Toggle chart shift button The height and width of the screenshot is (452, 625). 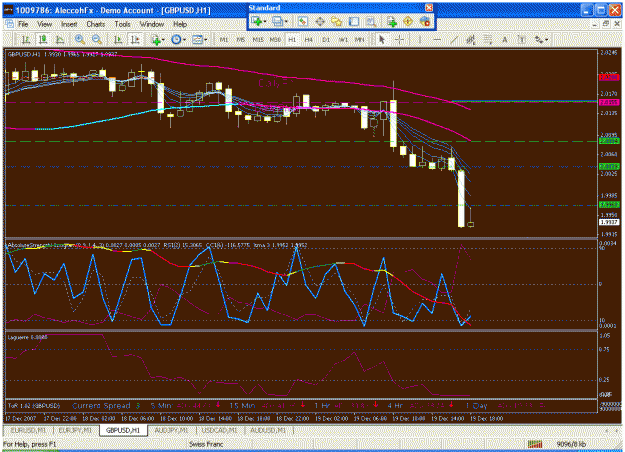tap(135, 39)
